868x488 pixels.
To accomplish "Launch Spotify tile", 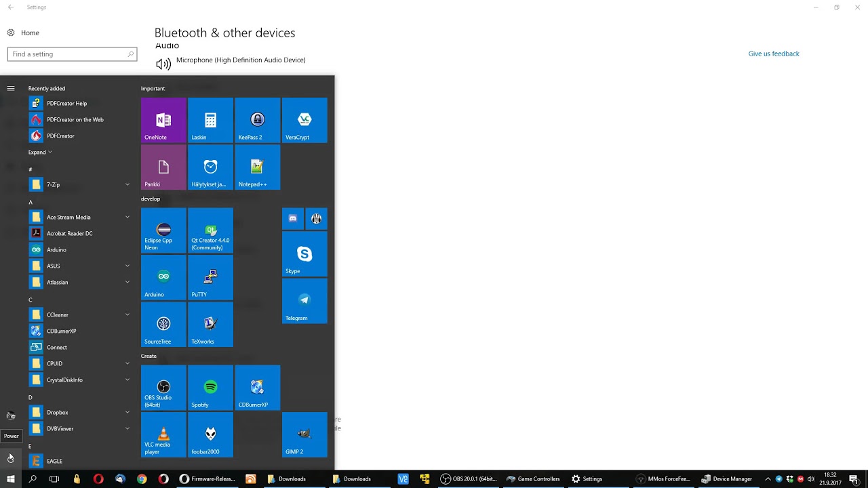I will pyautogui.click(x=210, y=388).
